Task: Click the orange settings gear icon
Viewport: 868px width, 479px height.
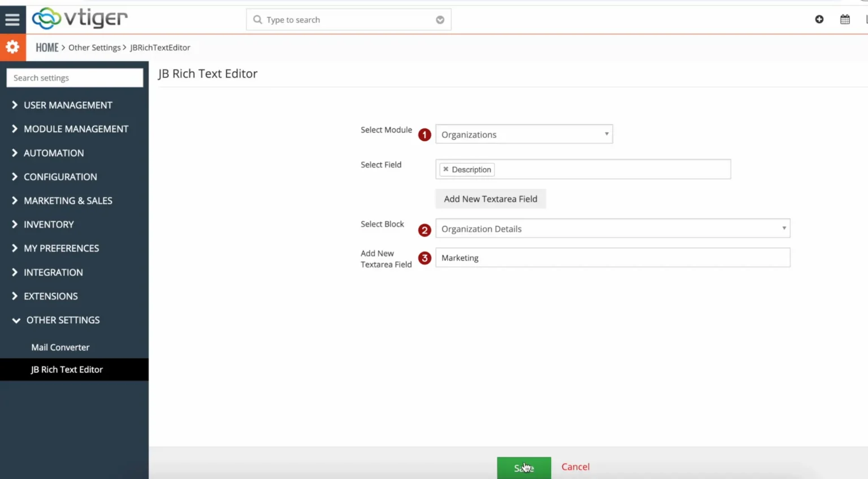Action: tap(12, 47)
